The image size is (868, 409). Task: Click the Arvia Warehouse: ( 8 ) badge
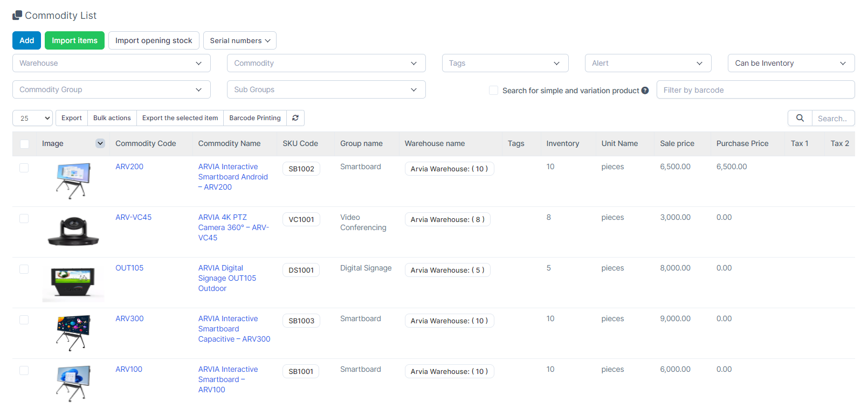coord(447,219)
